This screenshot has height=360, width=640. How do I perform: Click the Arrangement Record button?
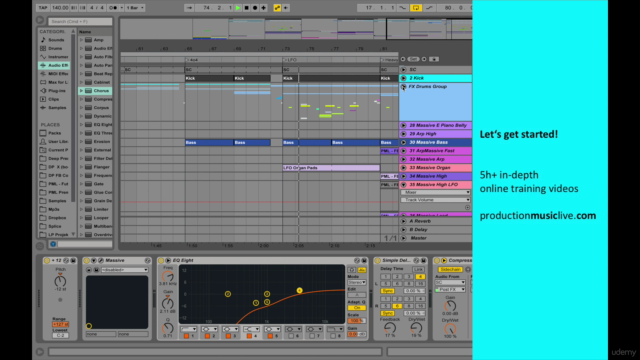[x=255, y=8]
